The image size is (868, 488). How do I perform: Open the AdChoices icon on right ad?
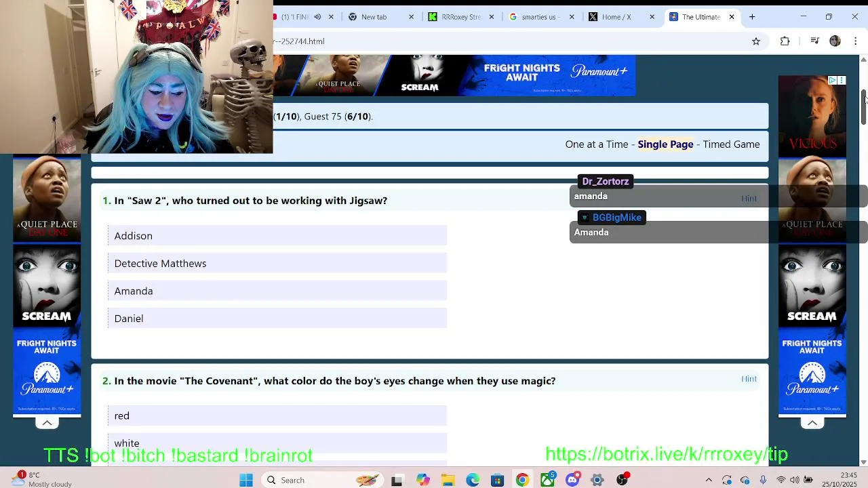tap(832, 80)
